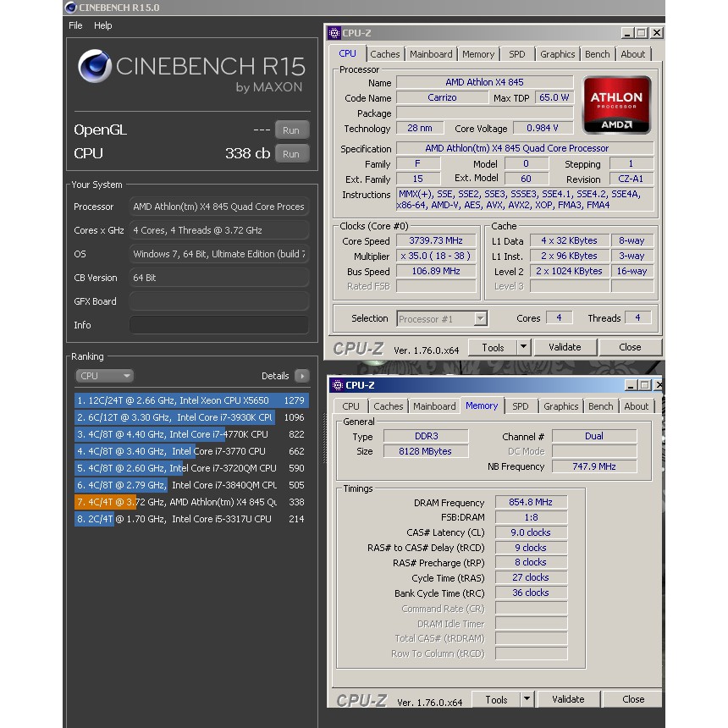This screenshot has width=728, height=728.
Task: Click Validate in the upper CPU-Z window
Action: point(565,347)
